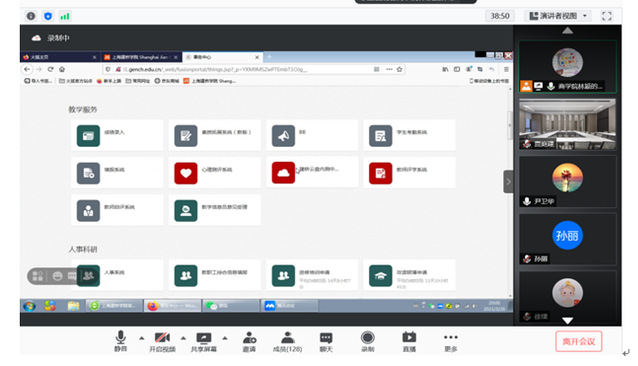Collapse participant sidebar with chevron handle
Viewport: 638px width, 366px height.
tap(508, 182)
